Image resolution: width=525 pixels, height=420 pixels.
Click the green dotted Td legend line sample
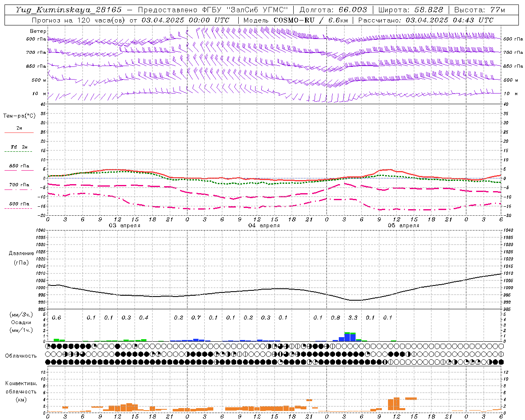click(18, 152)
